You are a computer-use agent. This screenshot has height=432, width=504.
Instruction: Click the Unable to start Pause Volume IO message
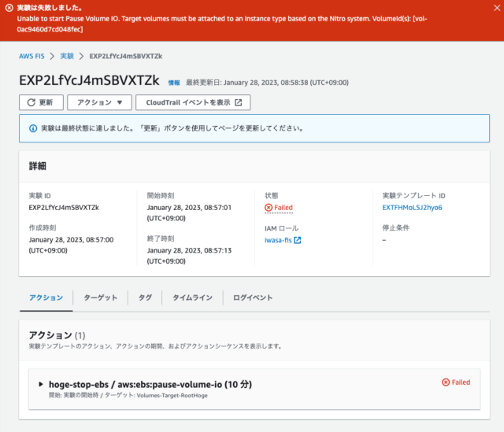pos(222,24)
